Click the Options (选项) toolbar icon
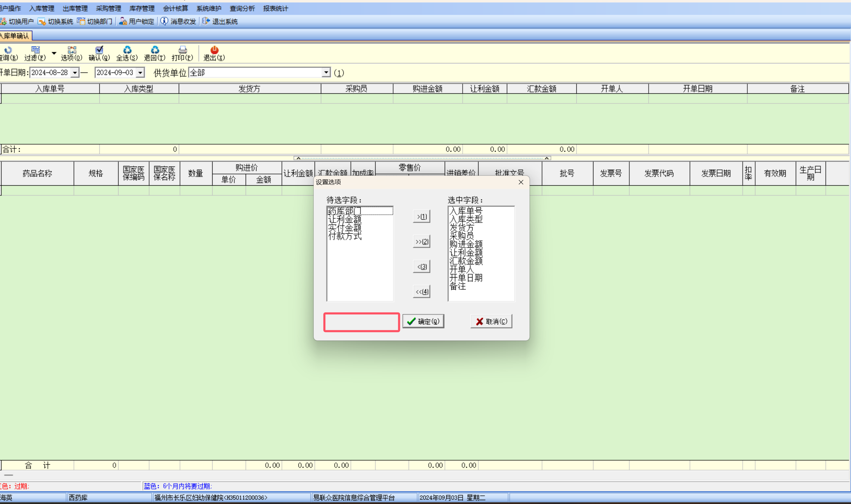This screenshot has height=504, width=851. (x=72, y=50)
